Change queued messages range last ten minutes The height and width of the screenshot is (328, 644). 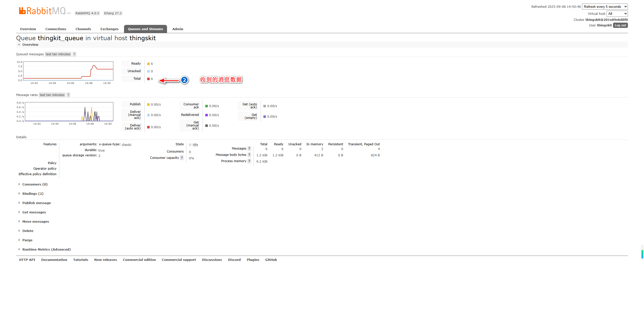pyautogui.click(x=58, y=54)
